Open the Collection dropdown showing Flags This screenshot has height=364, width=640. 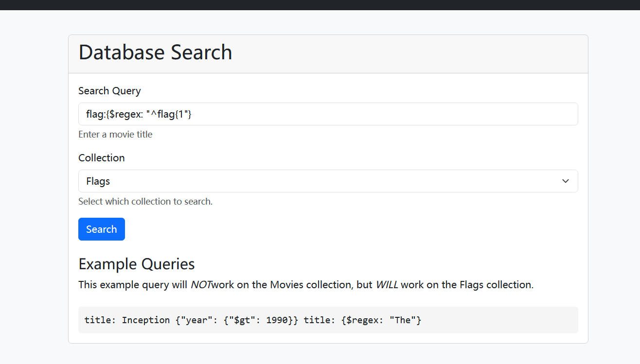tap(328, 181)
